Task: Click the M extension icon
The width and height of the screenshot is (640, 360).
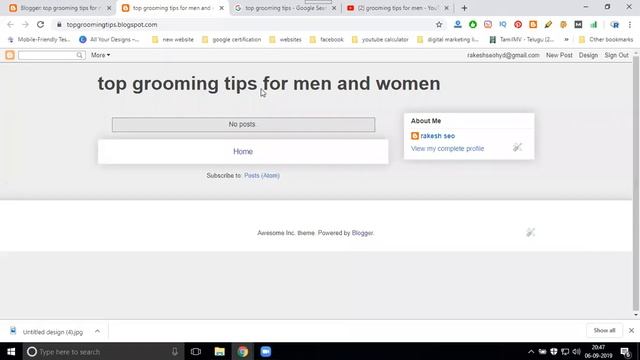Action: (578, 24)
